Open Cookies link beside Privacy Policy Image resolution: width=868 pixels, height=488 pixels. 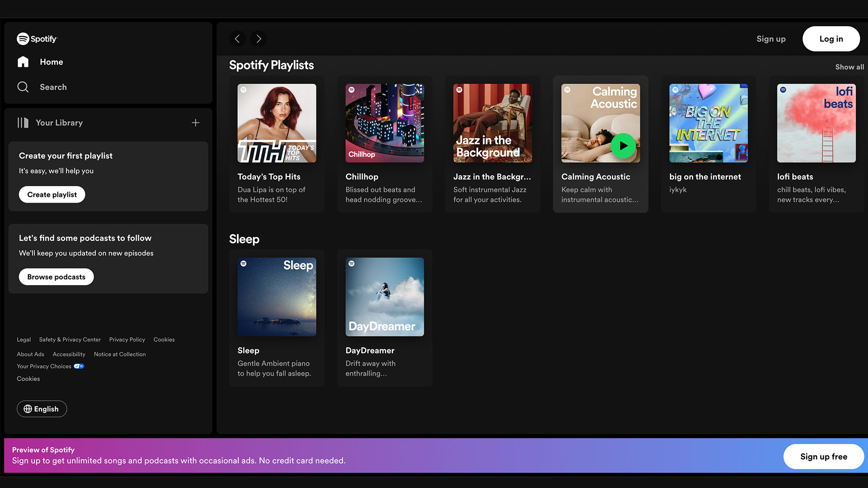pos(164,340)
